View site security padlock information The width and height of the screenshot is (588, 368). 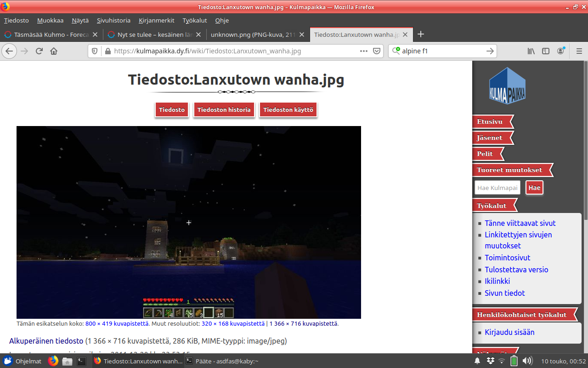click(x=107, y=51)
